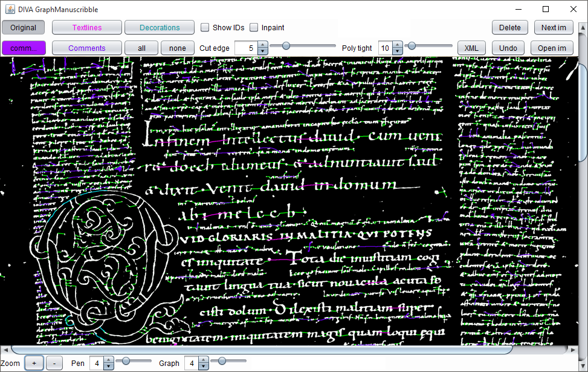Zoom in with the plus button
Screen dimensions: 588x372
point(34,363)
